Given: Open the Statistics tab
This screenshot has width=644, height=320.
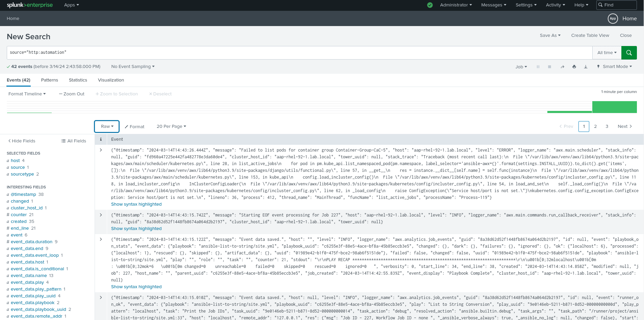Looking at the screenshot, I should (78, 80).
